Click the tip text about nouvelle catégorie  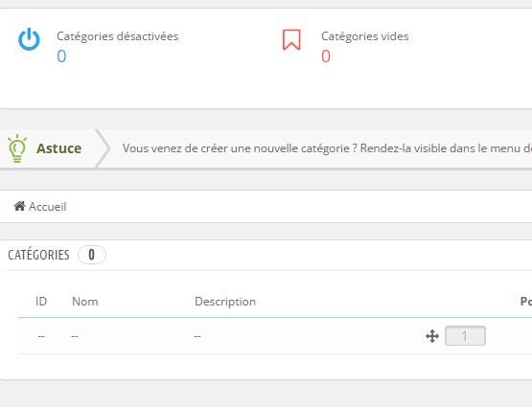(x=327, y=148)
